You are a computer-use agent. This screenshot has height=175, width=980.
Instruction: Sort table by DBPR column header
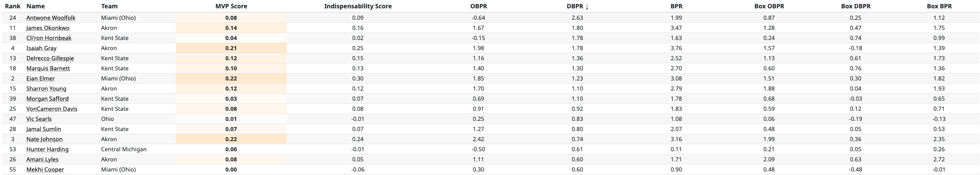tap(577, 6)
